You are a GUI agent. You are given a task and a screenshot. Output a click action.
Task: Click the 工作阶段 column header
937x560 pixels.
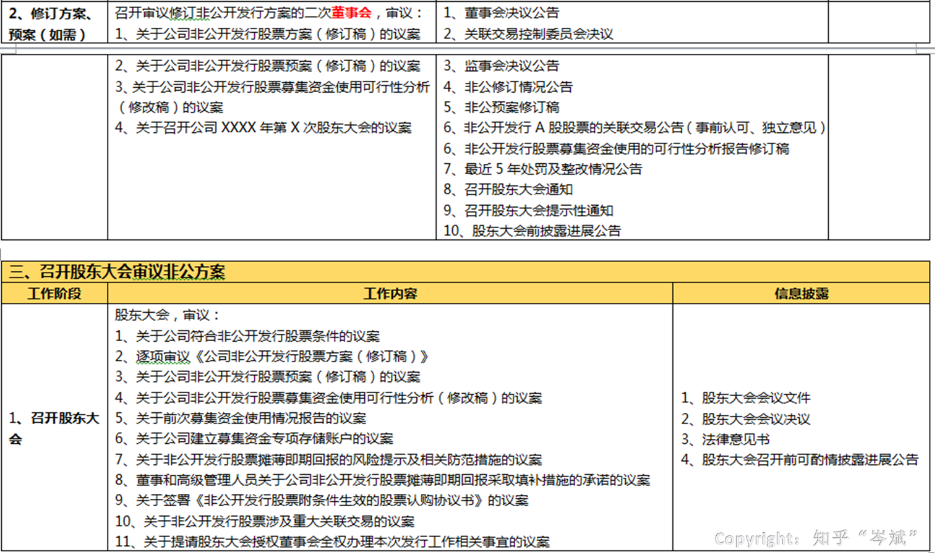coord(54,293)
